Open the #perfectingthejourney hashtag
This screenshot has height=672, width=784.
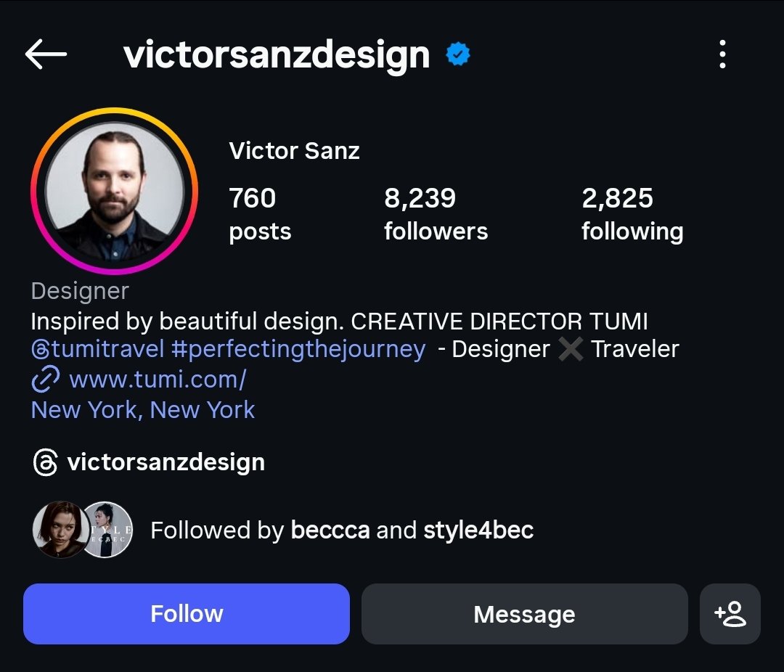[298, 349]
